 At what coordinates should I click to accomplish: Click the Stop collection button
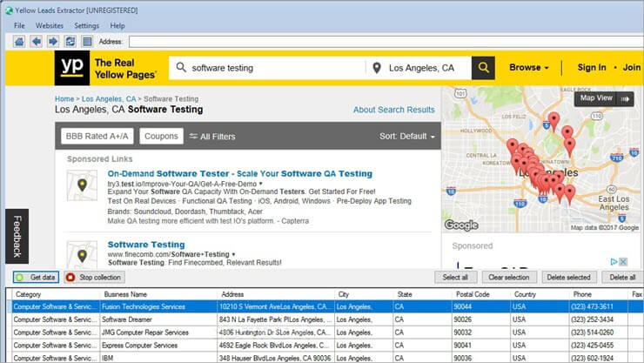(95, 278)
